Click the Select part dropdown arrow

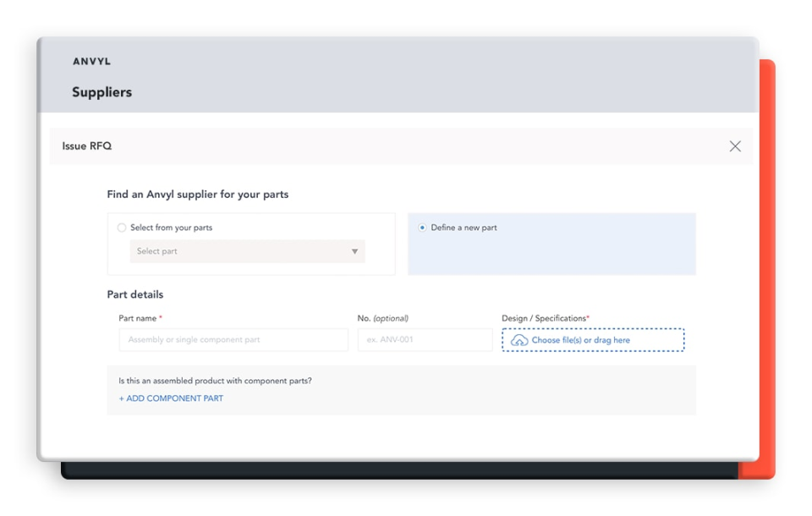coord(354,251)
